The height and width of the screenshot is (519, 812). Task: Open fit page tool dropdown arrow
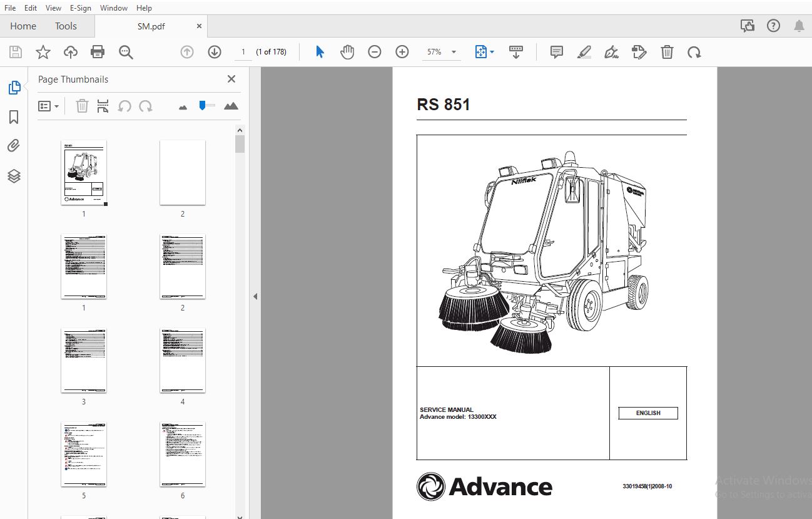[492, 52]
